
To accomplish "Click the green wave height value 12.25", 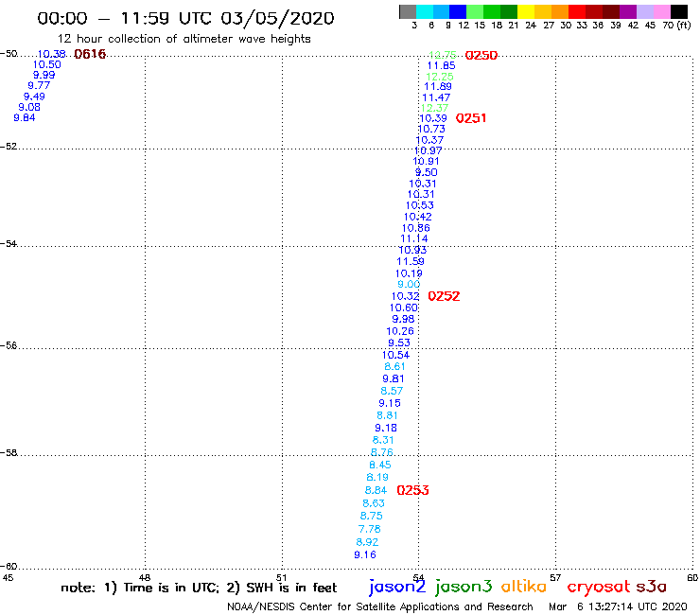I will point(440,77).
